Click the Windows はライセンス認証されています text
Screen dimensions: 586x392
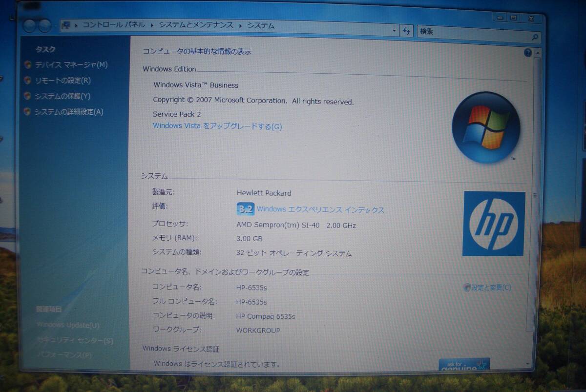217,364
